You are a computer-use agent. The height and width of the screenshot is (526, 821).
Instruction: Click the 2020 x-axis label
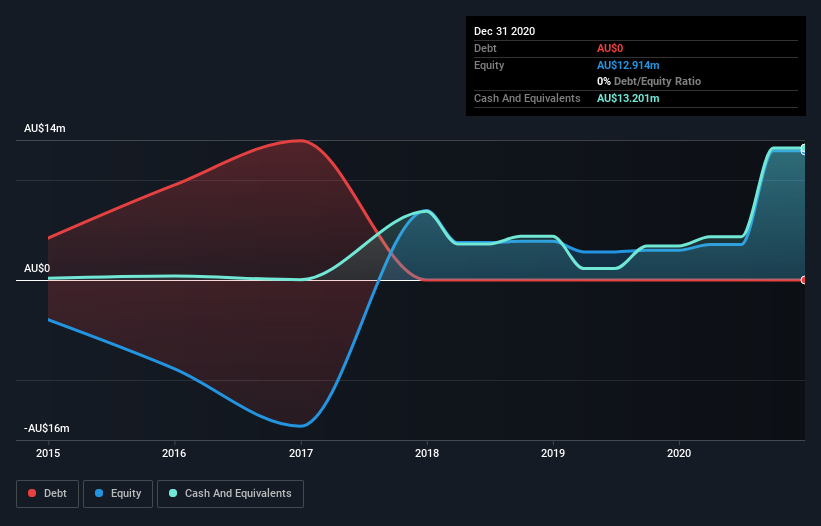click(x=679, y=453)
